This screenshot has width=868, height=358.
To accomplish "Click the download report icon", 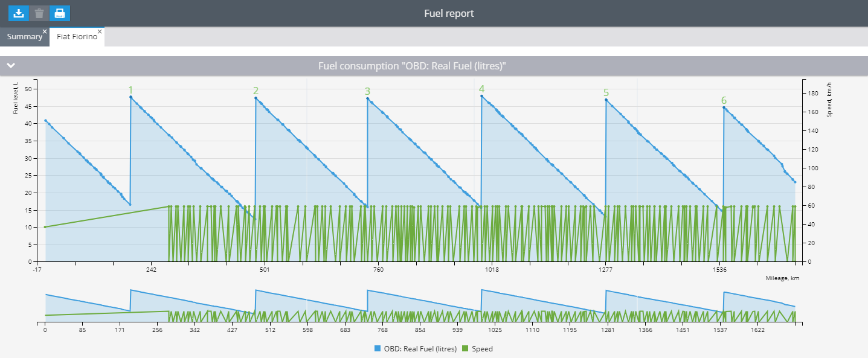I will [x=18, y=13].
